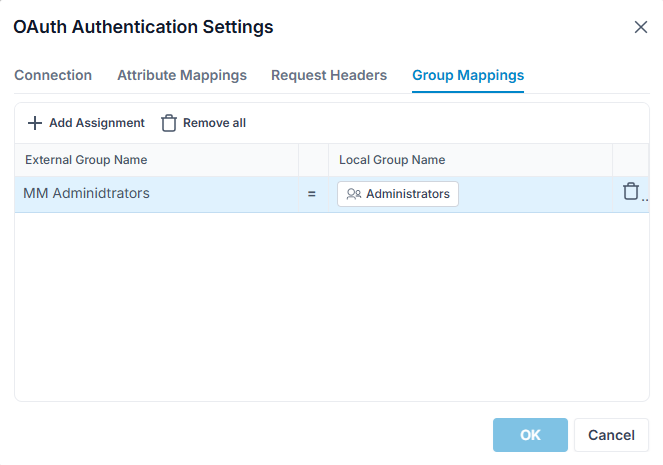Delete the MM Adminidtrators mapping with its trash icon
The height and width of the screenshot is (465, 663).
point(630,191)
